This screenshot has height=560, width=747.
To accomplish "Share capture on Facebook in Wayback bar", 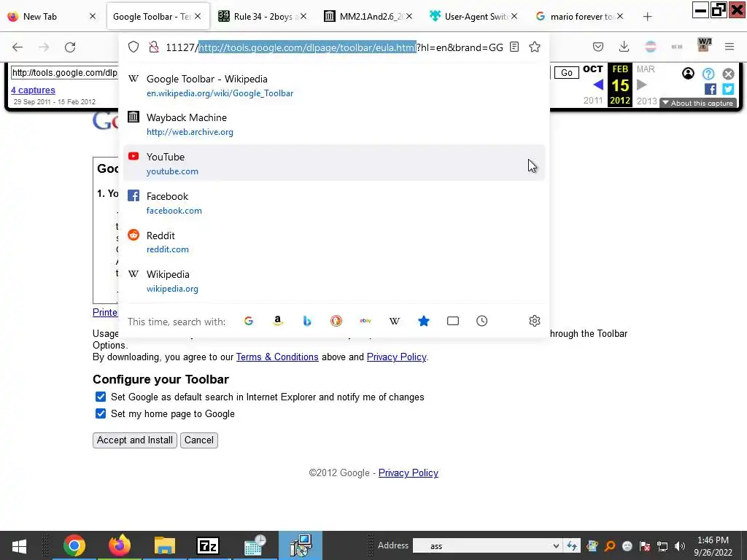I will coord(711,89).
